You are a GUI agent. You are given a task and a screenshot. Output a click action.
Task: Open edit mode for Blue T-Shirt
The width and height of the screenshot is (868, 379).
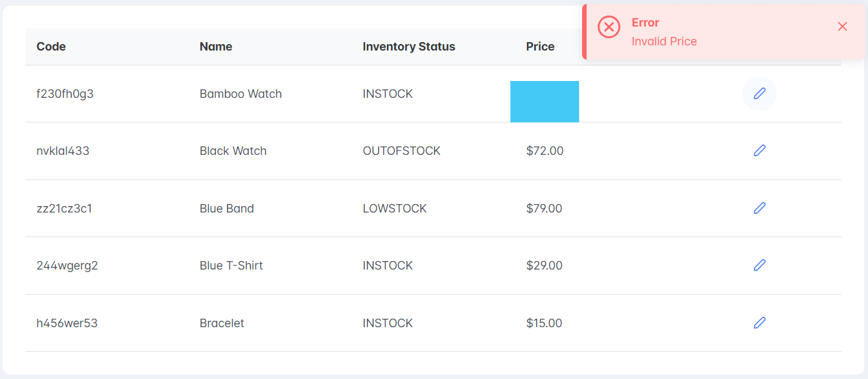tap(759, 265)
